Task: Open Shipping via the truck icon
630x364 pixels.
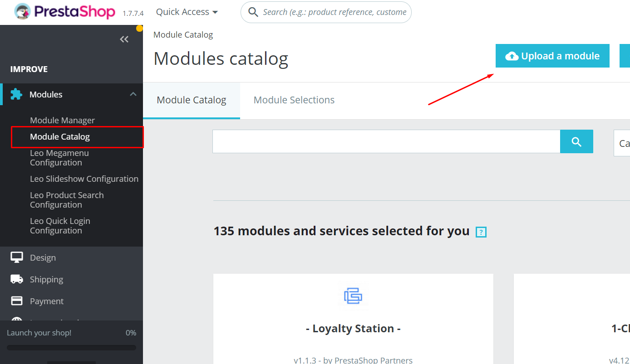Action: 16,279
